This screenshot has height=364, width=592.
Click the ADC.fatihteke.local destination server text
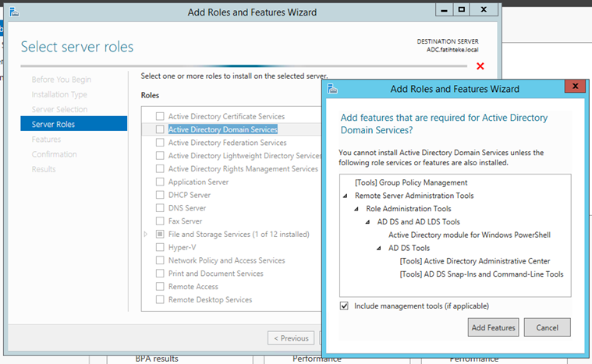452,50
